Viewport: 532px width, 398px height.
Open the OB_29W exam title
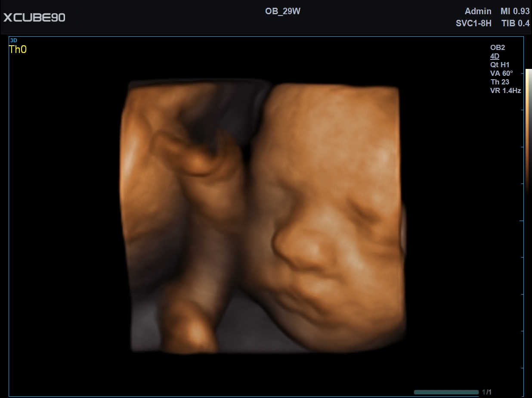click(283, 12)
